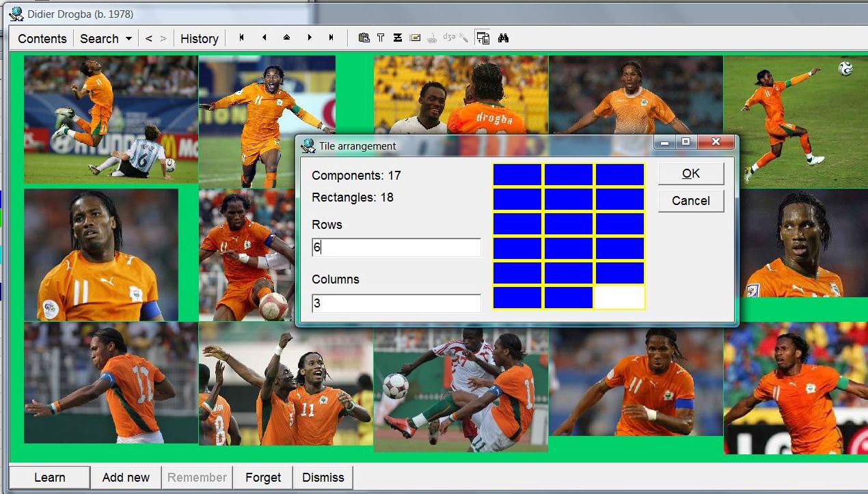Click the previous element arrow icon
The image size is (868, 494).
pos(264,38)
